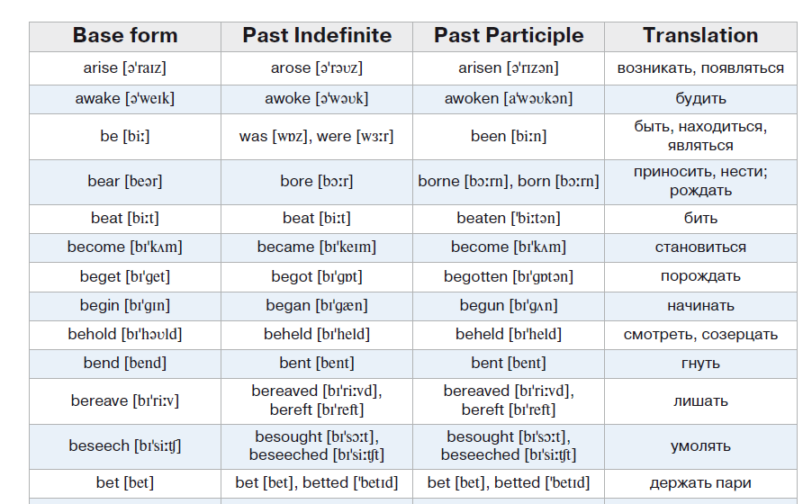Click the "Translation" column header

700,36
